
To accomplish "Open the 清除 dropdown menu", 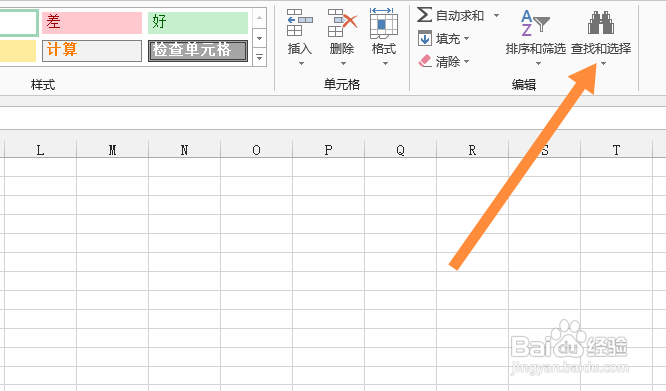I will click(466, 62).
